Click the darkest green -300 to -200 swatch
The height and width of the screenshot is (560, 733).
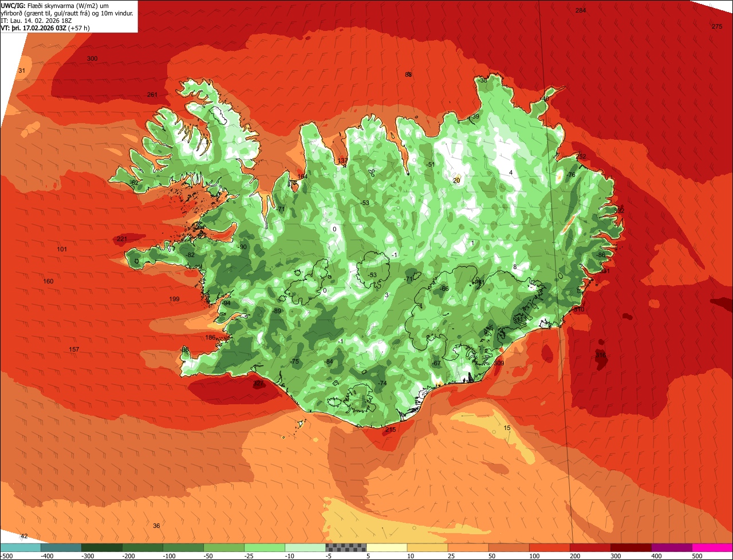click(x=101, y=547)
